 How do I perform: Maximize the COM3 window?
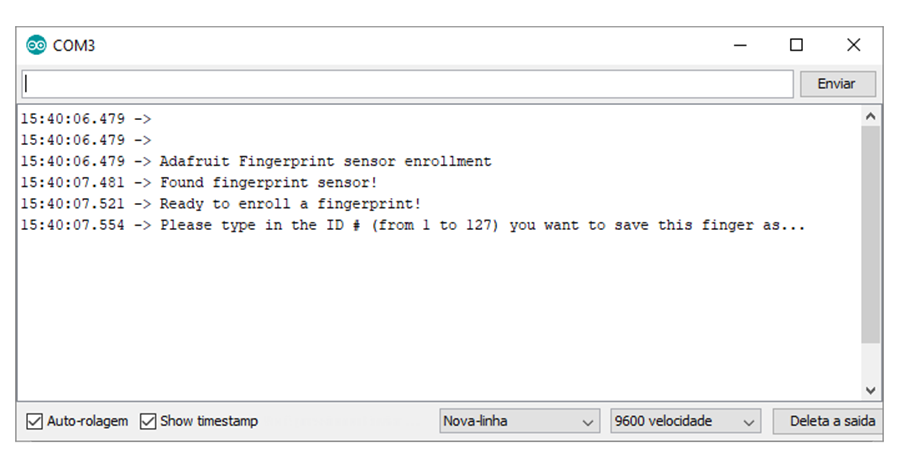(x=796, y=45)
